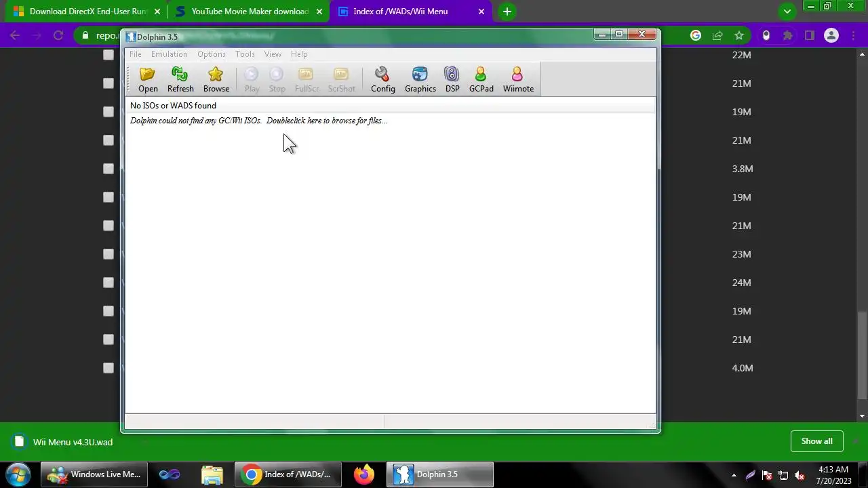The width and height of the screenshot is (868, 488).
Task: Click the Stop toolbar button in Dolphin
Action: pyautogui.click(x=277, y=80)
